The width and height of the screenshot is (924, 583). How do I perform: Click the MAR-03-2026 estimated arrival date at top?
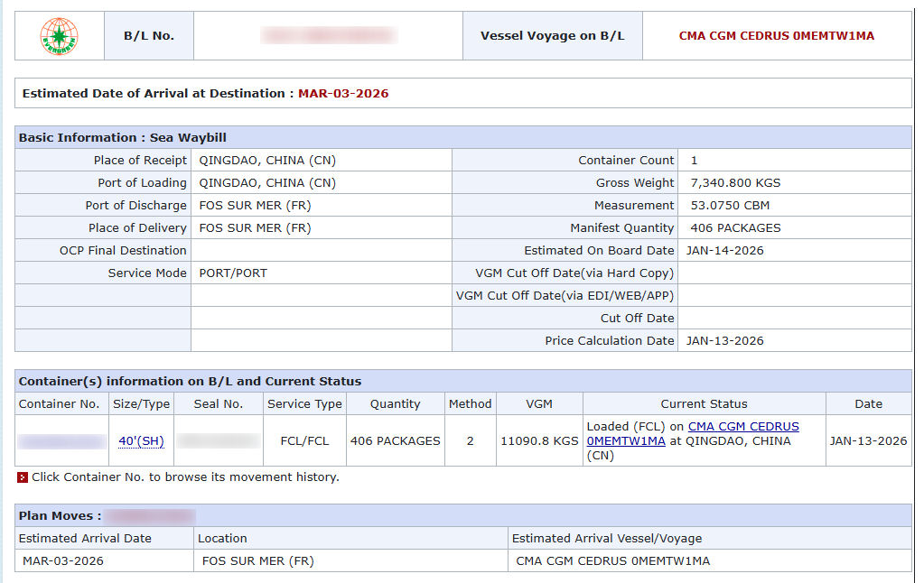(x=343, y=94)
